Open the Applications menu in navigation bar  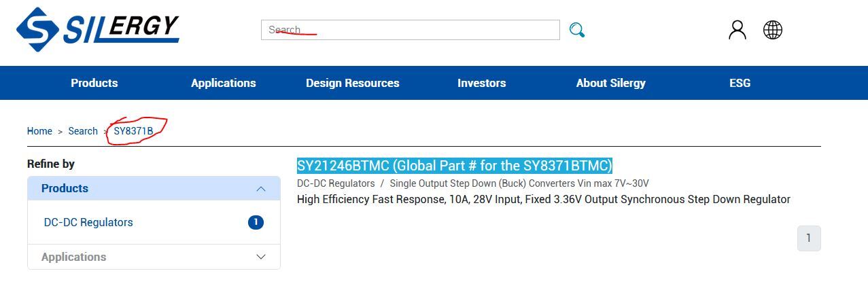224,83
